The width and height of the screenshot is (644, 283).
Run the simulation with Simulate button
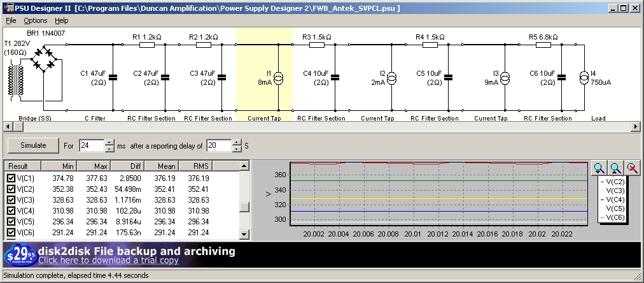33,145
